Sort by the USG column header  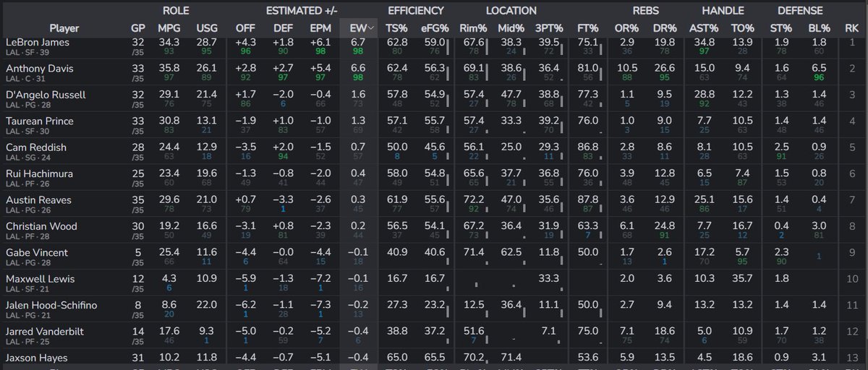[207, 29]
